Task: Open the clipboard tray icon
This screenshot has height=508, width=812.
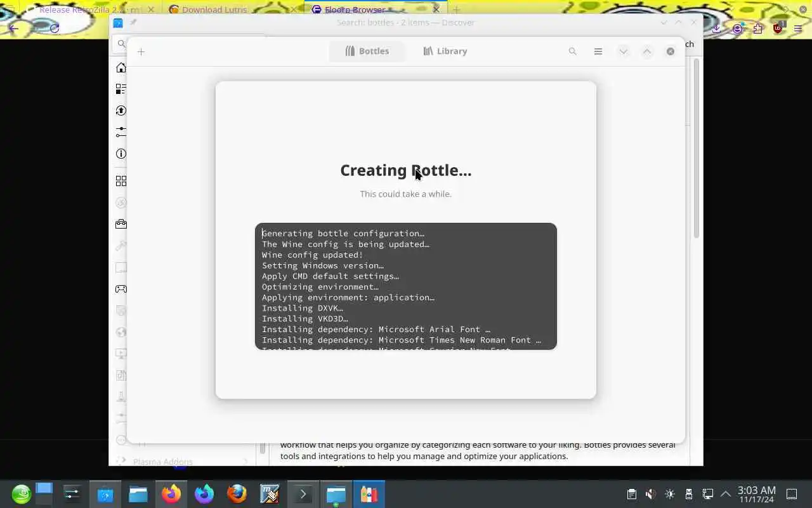Action: point(631,494)
